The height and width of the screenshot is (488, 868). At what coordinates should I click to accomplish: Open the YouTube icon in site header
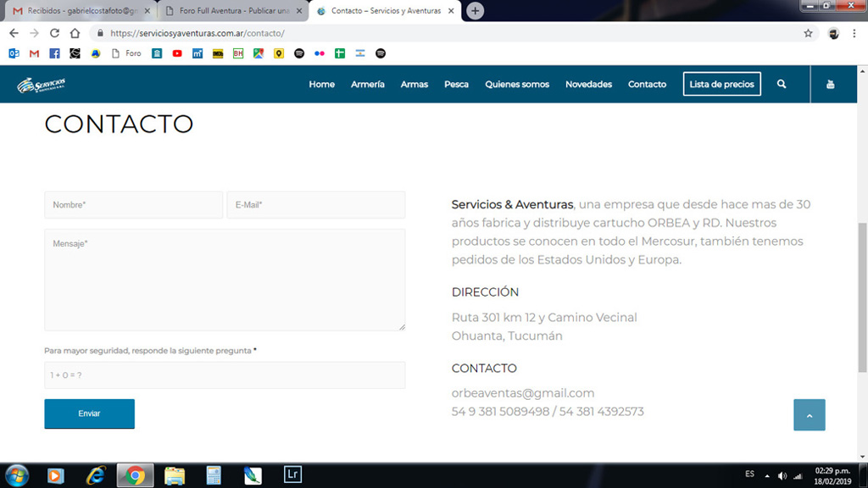tap(831, 85)
